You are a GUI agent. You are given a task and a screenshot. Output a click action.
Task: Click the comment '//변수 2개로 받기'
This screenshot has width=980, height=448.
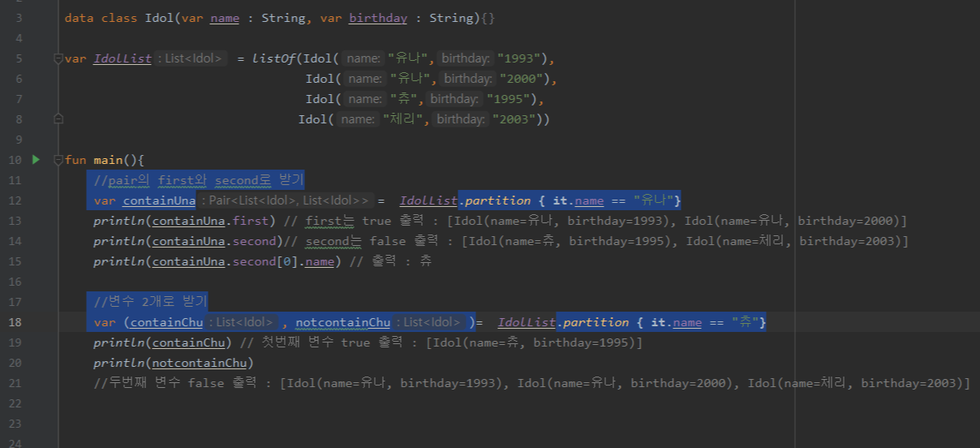pos(151,302)
